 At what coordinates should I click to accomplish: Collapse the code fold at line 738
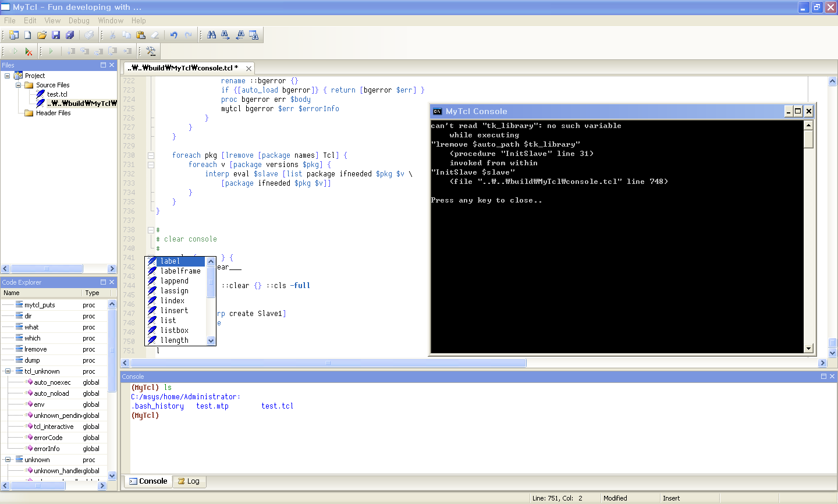click(151, 230)
